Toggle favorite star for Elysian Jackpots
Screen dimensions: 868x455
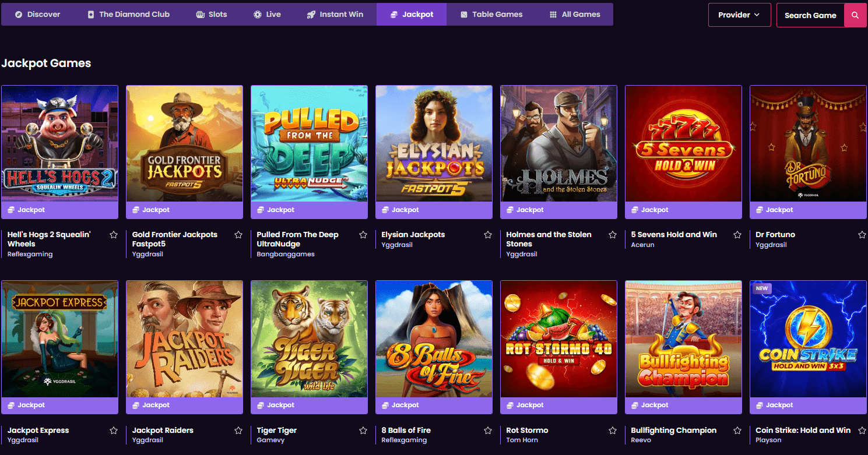point(488,235)
